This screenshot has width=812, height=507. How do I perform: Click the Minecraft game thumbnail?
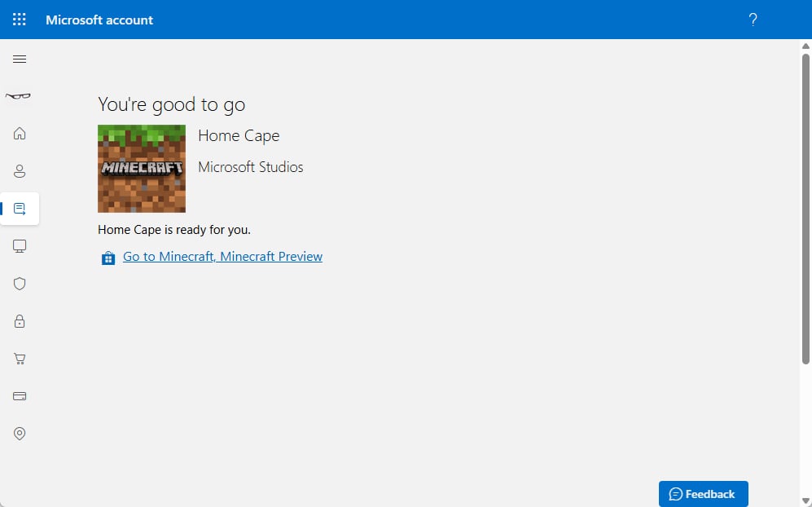142,169
